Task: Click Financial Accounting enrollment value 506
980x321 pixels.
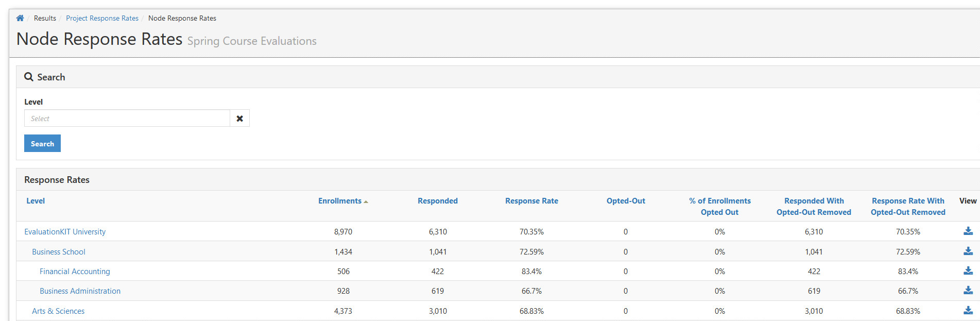Action: (343, 272)
